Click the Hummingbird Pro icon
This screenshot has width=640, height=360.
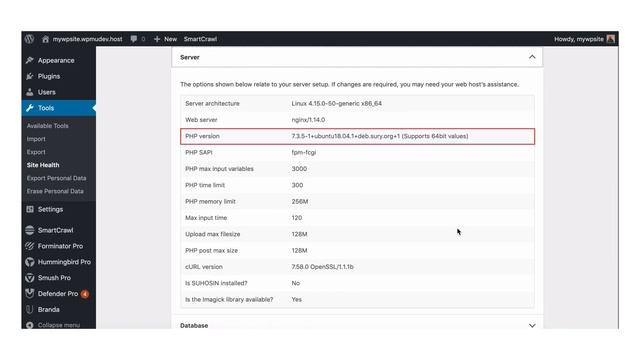coord(29,262)
